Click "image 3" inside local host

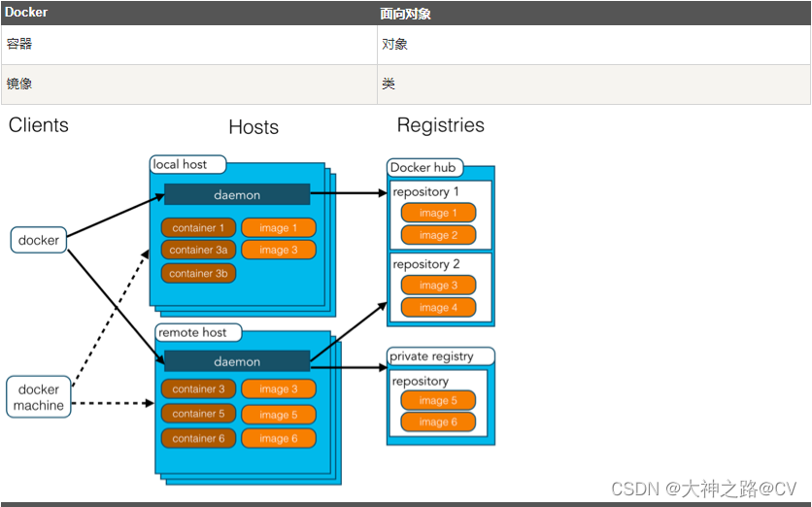tap(279, 251)
